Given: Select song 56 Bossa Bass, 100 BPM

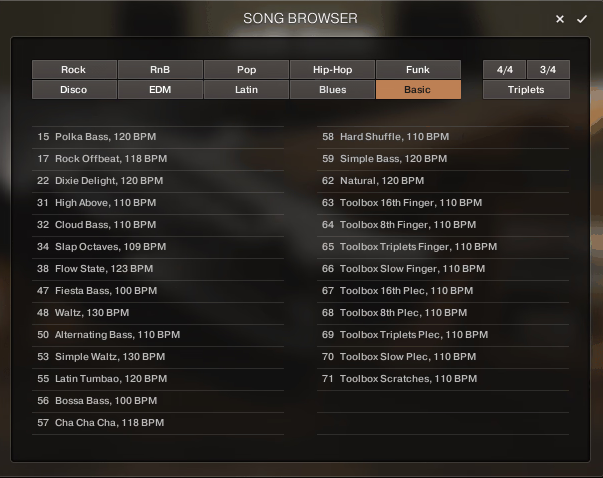Looking at the screenshot, I should point(158,401).
